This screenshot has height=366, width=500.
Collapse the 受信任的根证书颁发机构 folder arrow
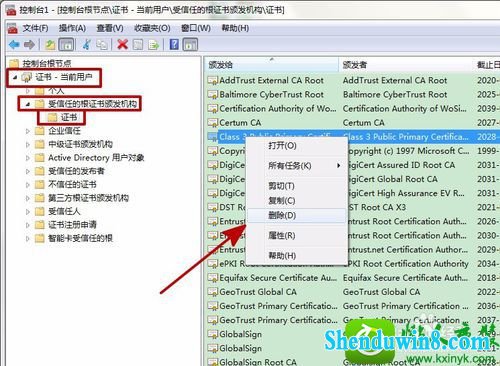click(x=28, y=104)
